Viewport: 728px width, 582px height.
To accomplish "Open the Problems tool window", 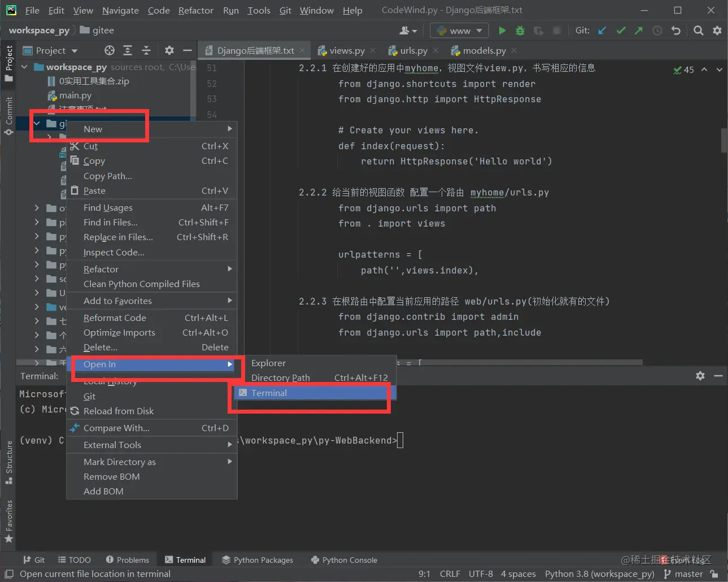I will (x=128, y=560).
